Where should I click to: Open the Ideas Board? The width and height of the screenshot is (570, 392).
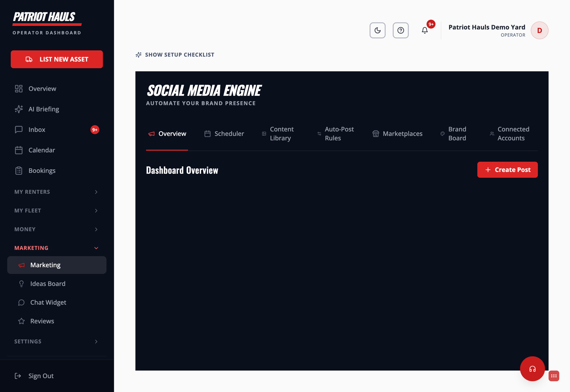(57, 284)
